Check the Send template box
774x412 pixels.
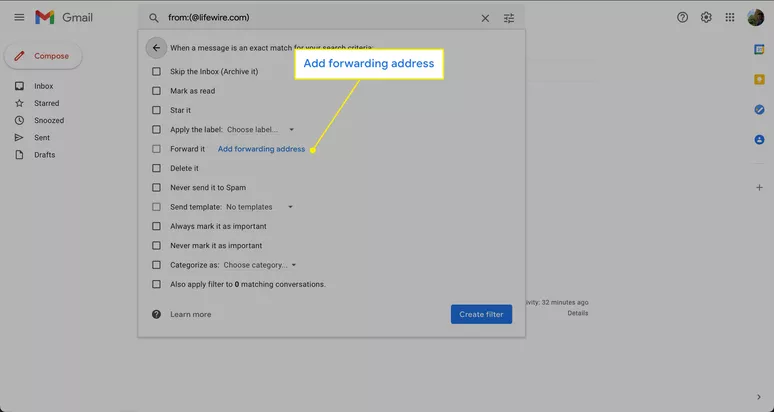tap(156, 207)
